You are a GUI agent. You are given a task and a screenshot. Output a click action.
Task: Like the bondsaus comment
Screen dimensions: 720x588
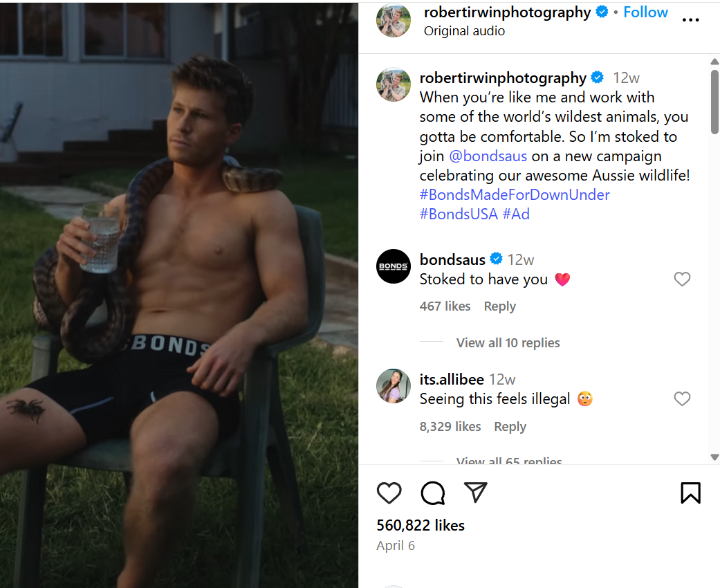click(x=682, y=279)
